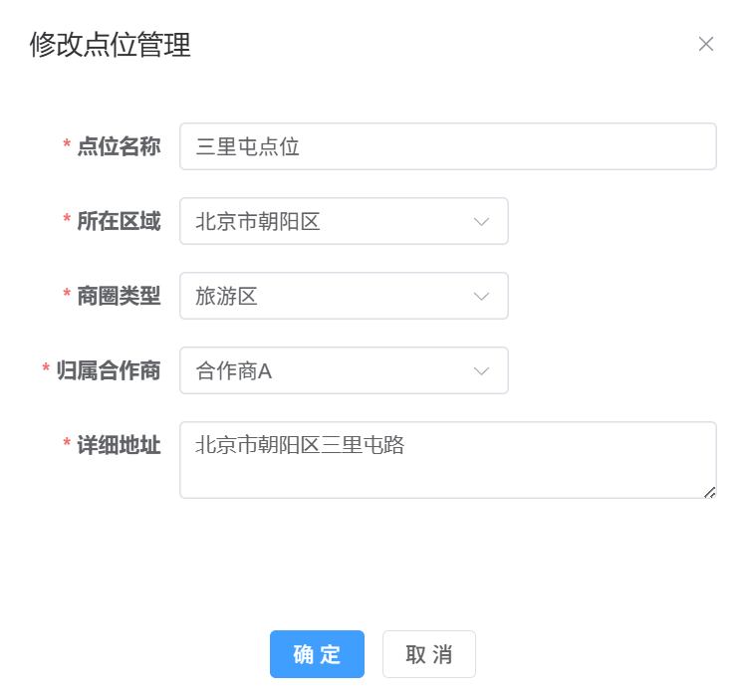Click the textarea resize handle in 详细地址
Image resolution: width=744 pixels, height=700 pixels.
709,491
